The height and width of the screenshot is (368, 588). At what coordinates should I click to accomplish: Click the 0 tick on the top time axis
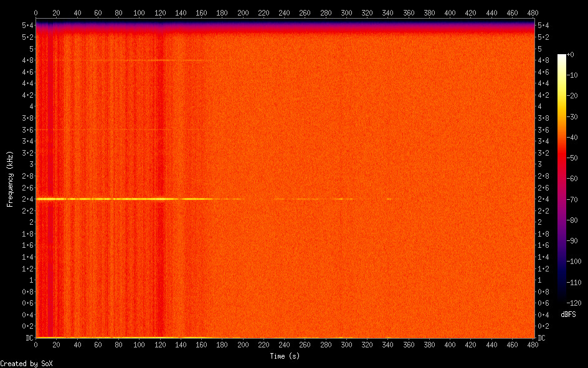coord(36,12)
